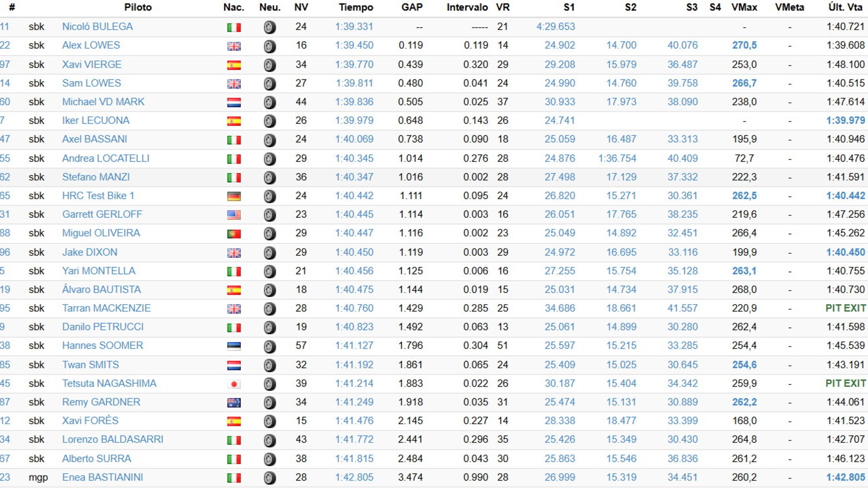Click the GAP column header
The image size is (868, 488).
pyautogui.click(x=411, y=7)
